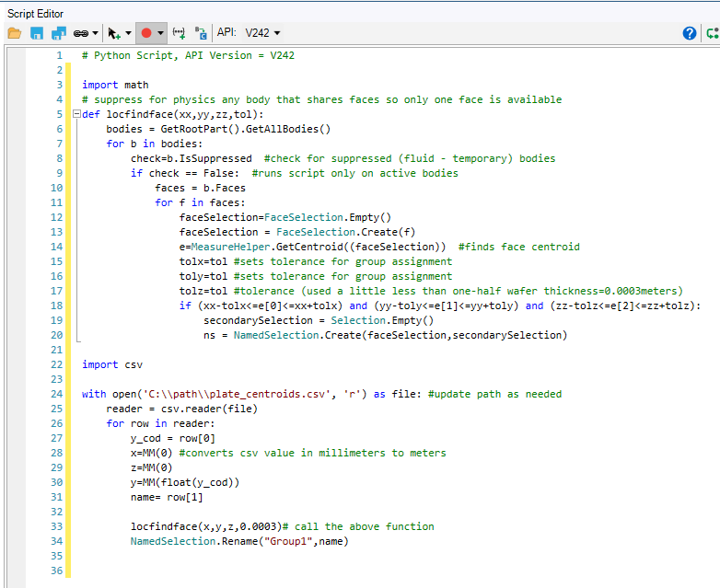Select the cursor-with-plus selection tool
The image size is (720, 588).
pyautogui.click(x=114, y=33)
